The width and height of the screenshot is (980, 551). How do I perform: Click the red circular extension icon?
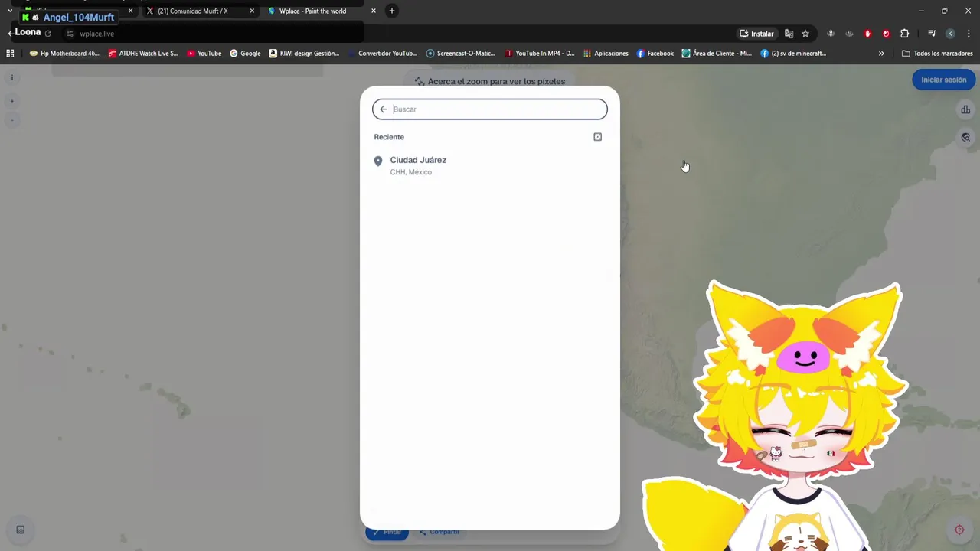[886, 34]
